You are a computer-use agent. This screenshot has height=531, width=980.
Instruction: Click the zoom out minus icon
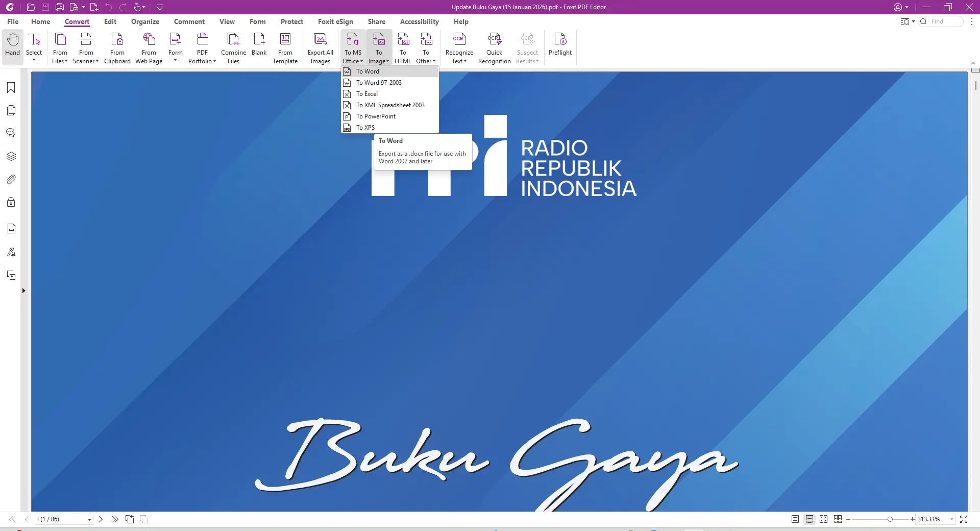click(848, 519)
